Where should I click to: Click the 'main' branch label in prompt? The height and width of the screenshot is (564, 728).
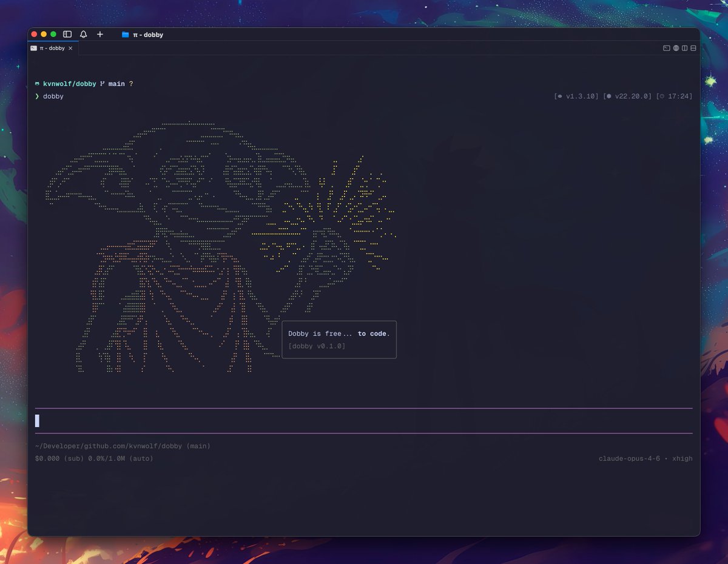pyautogui.click(x=116, y=84)
